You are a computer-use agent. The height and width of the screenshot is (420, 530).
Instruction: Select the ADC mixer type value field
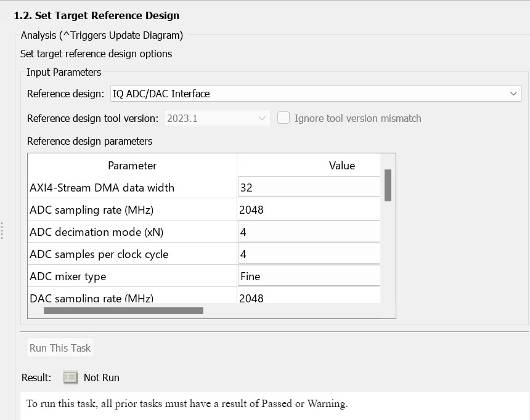[x=308, y=277]
